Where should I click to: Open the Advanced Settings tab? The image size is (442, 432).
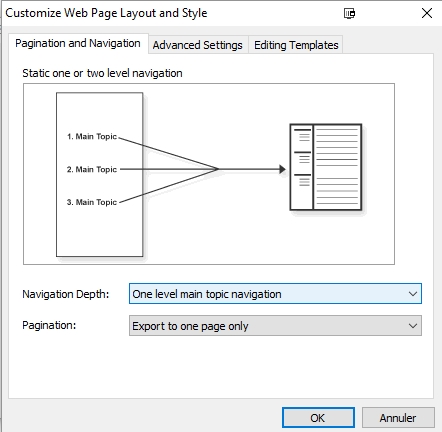tap(198, 45)
